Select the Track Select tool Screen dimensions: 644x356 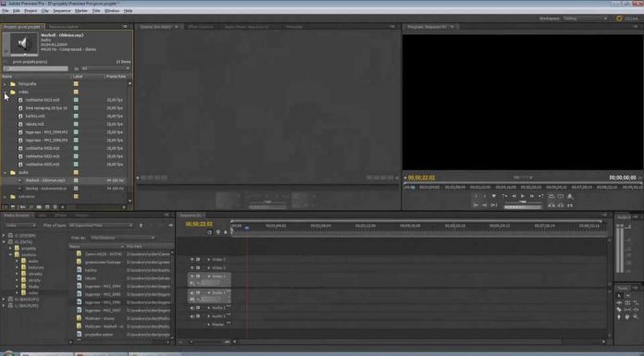click(627, 296)
